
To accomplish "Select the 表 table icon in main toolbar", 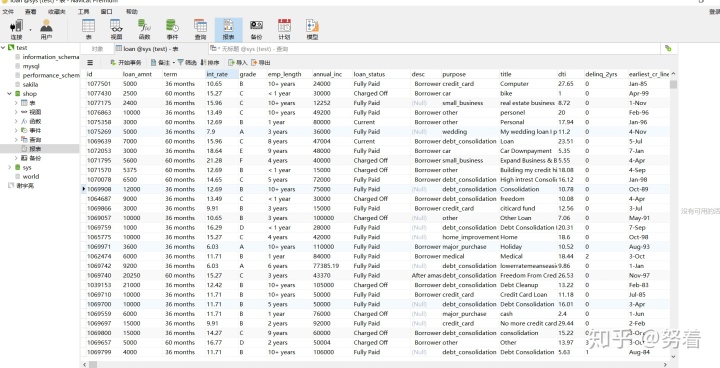I will click(x=88, y=29).
